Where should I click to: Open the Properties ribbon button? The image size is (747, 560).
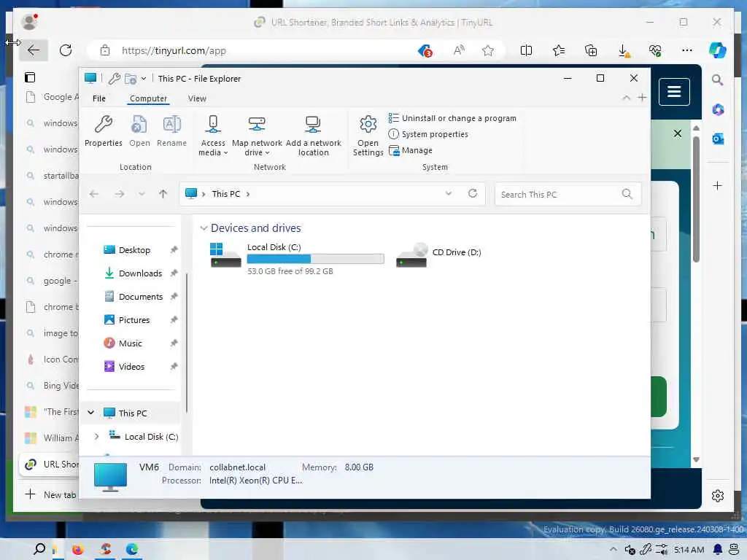click(x=104, y=131)
